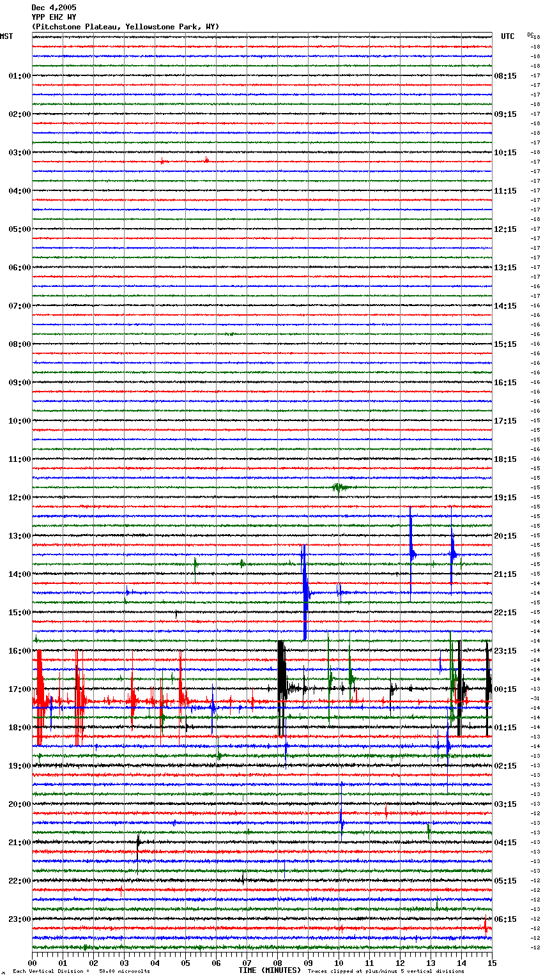This screenshot has width=543, height=980.
Task: Select the 20:00 MST time label
Action: coord(20,804)
